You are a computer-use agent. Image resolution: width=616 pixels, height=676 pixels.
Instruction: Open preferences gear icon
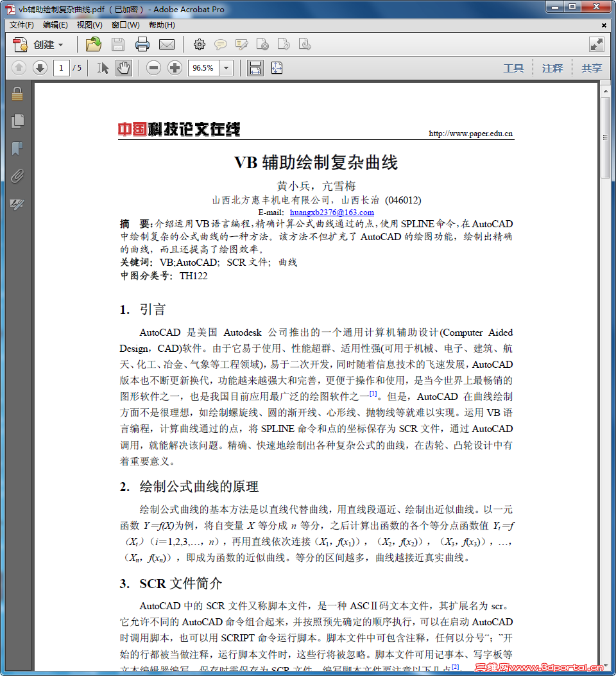tap(200, 44)
